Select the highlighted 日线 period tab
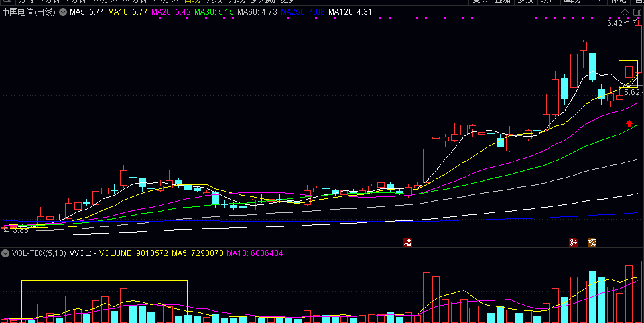This screenshot has width=644, height=323. point(192,1)
